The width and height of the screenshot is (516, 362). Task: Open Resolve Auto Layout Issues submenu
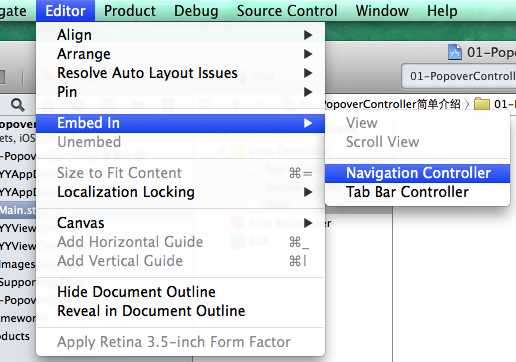tap(180, 73)
